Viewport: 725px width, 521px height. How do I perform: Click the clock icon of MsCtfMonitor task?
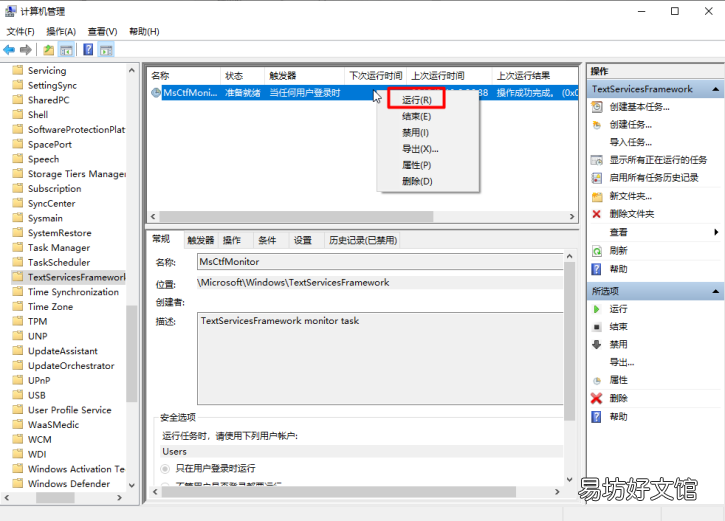click(x=156, y=93)
